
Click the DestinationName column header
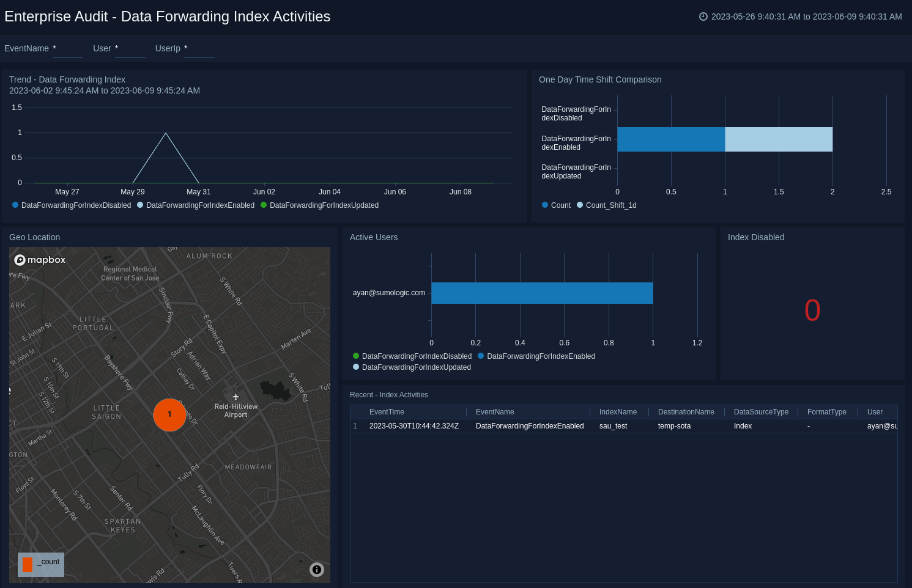[x=686, y=412]
